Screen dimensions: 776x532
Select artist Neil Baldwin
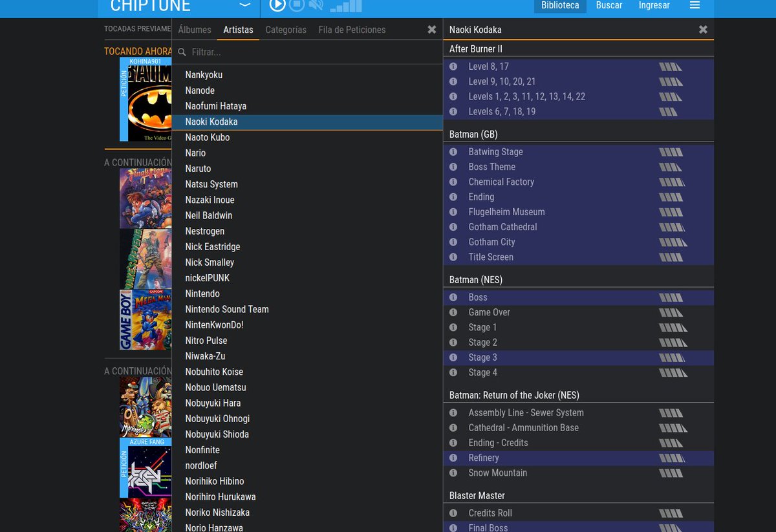click(x=208, y=215)
